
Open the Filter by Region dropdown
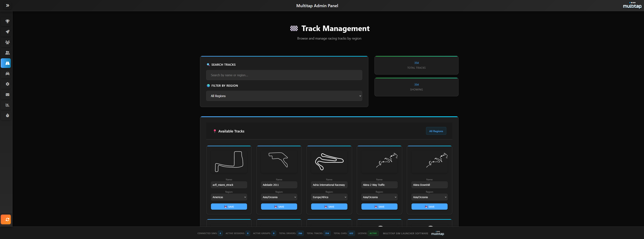pos(284,96)
